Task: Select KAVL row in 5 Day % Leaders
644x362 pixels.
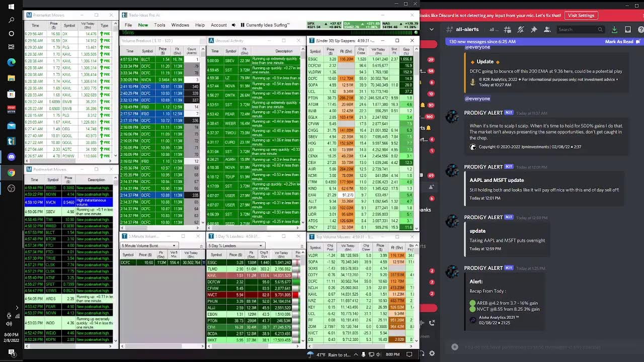Action: (253, 276)
